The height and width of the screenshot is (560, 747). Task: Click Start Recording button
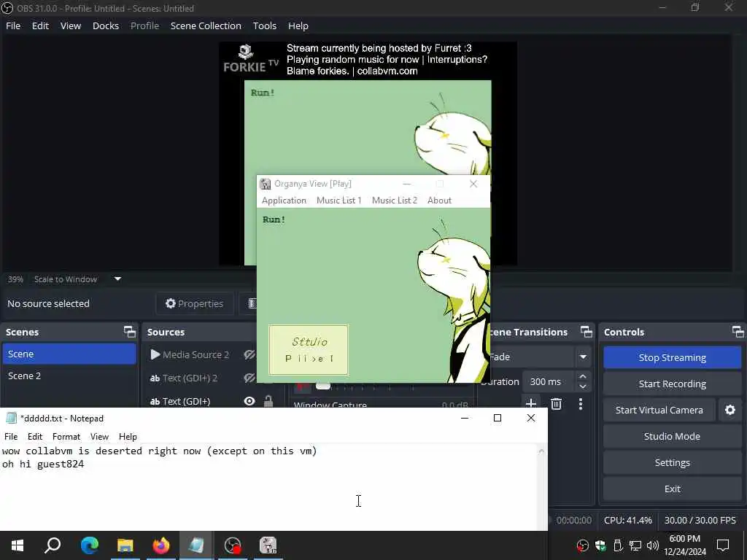(672, 384)
